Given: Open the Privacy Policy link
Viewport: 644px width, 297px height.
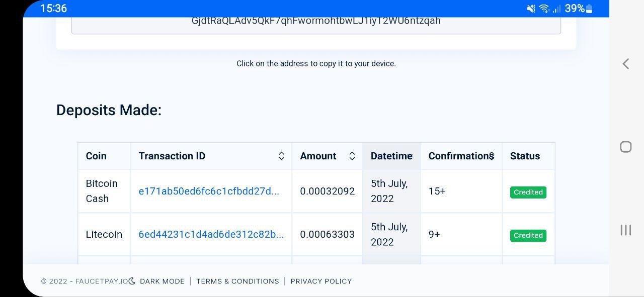Looking at the screenshot, I should click(x=321, y=281).
